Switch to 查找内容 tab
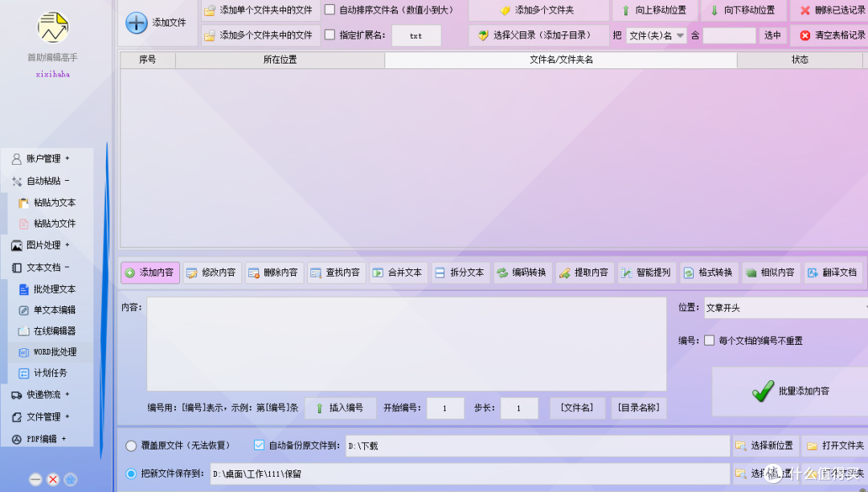This screenshot has width=868, height=492. (x=337, y=273)
